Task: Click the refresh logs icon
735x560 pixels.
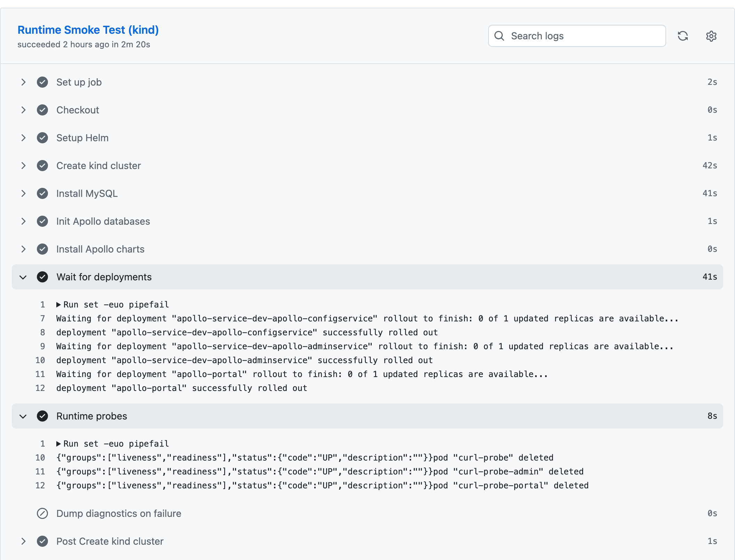Action: 682,36
